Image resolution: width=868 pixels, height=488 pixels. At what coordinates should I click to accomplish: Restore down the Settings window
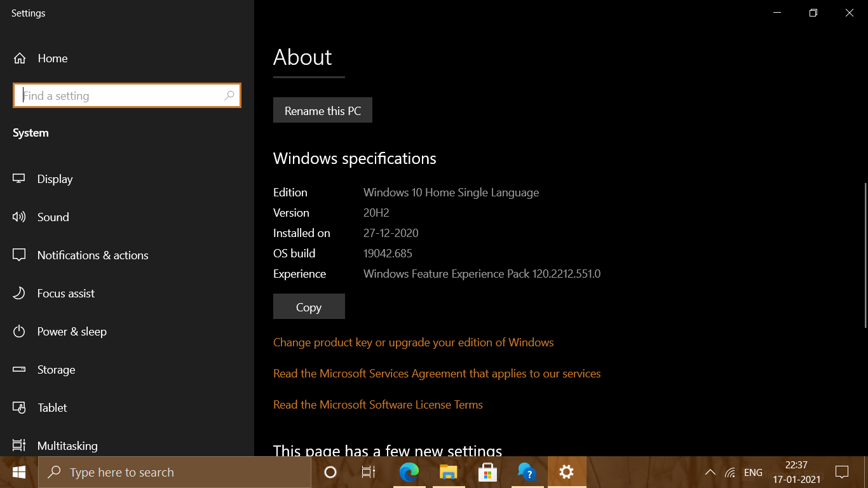click(x=813, y=13)
